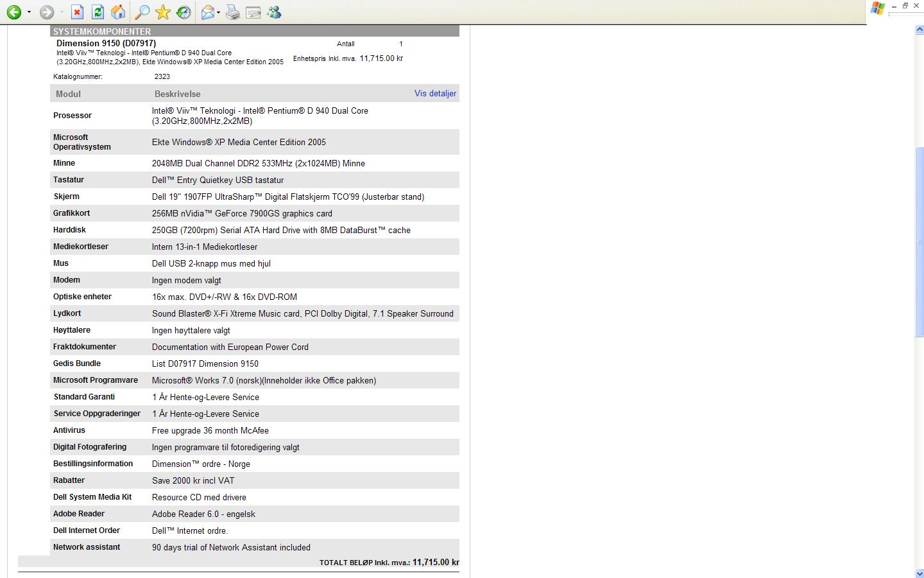Click Free upgrade 36 month McAfee text
924x578 pixels.
[210, 430]
